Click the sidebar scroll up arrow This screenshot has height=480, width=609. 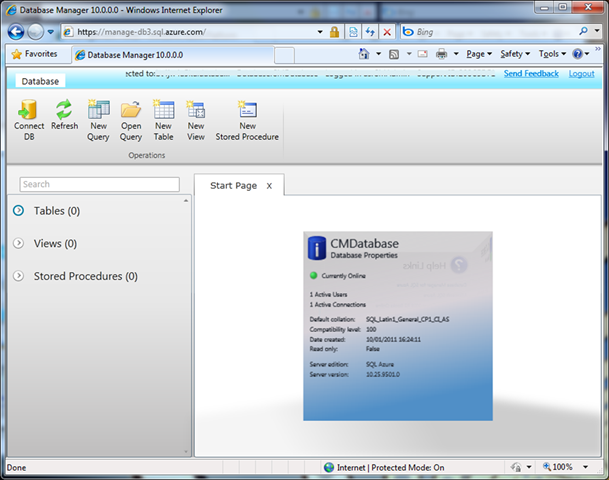[x=186, y=200]
